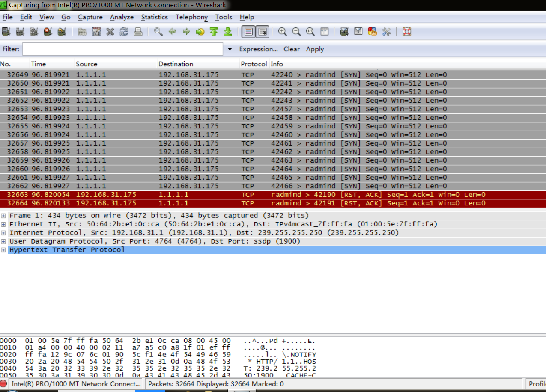Open the Statistics menu

click(x=154, y=17)
